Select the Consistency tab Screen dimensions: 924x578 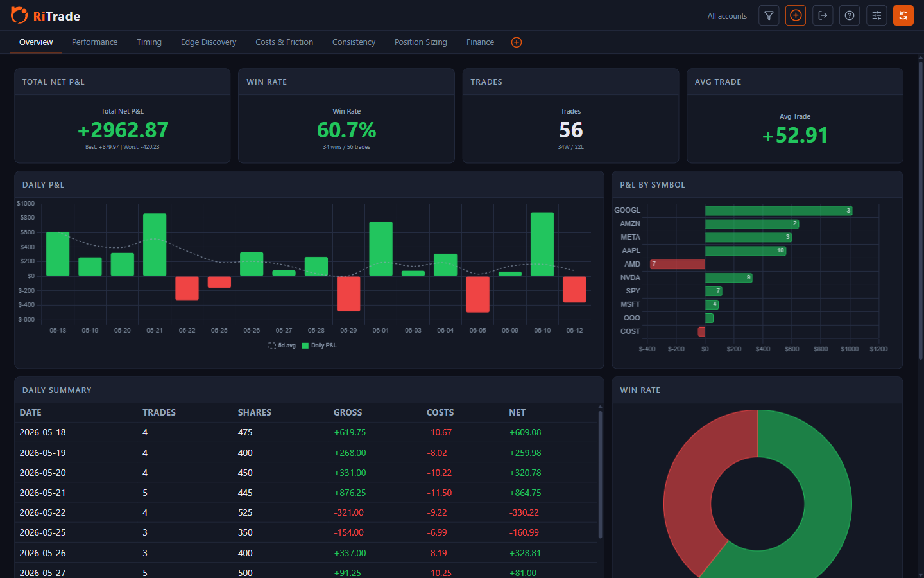coord(354,42)
